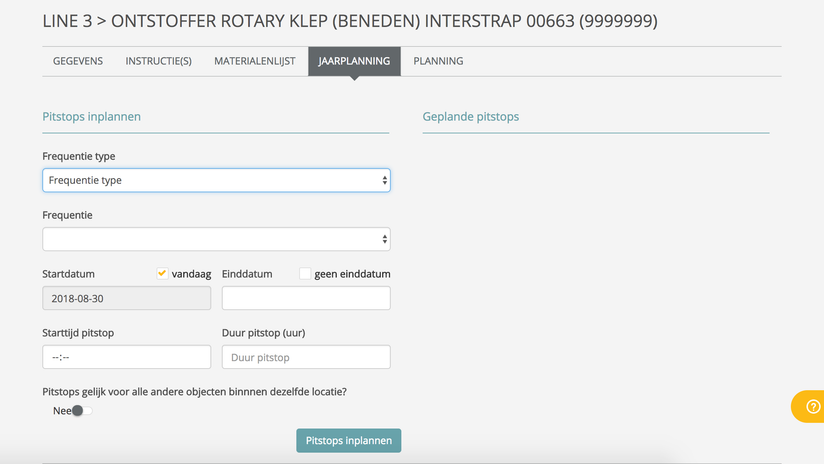824x464 pixels.
Task: Click the Starttijd pitstop time field
Action: (126, 357)
